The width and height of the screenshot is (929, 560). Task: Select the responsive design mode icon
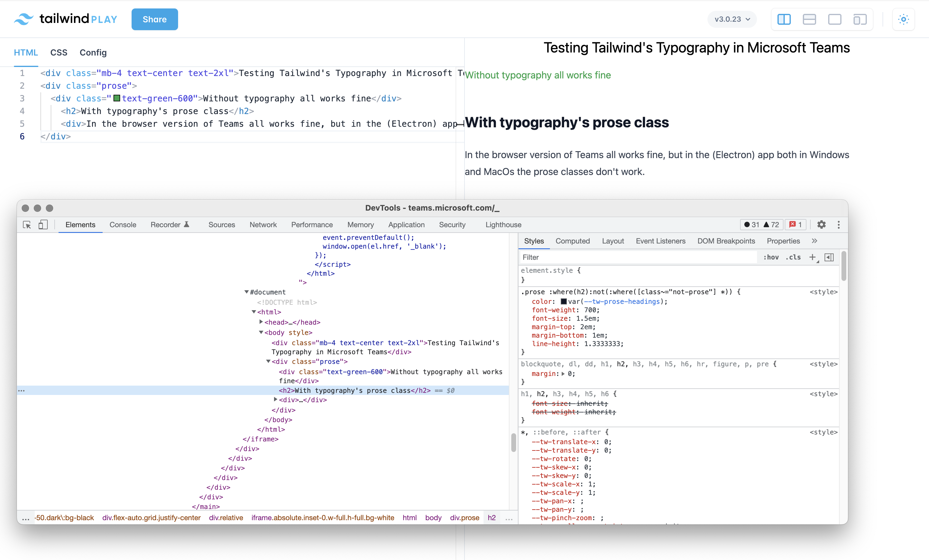coord(860,19)
